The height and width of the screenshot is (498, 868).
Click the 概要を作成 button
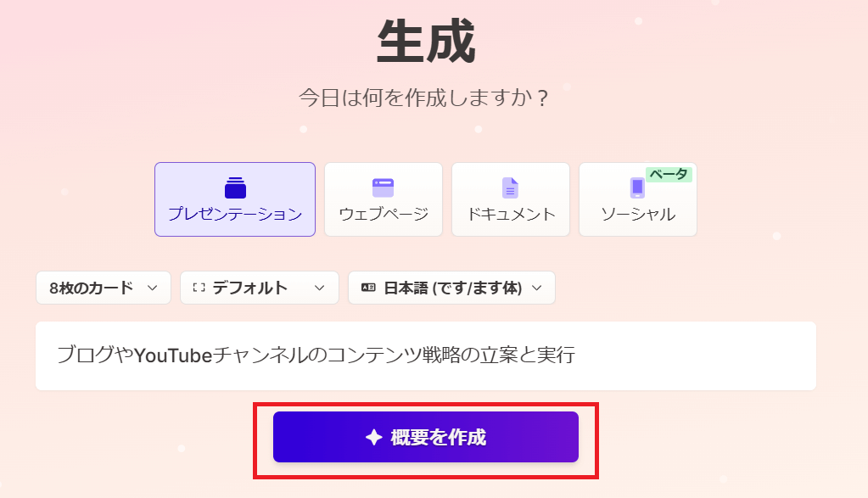click(x=426, y=437)
